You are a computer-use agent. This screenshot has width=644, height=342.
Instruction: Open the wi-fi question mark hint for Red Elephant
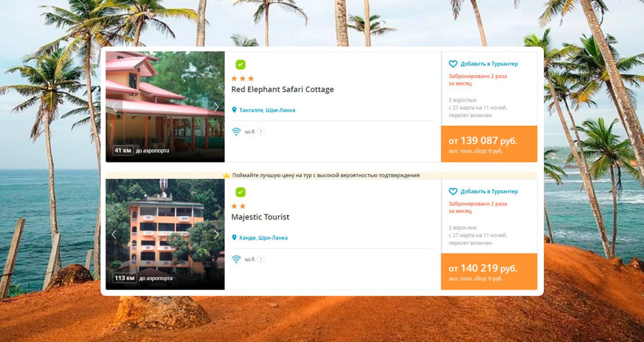click(x=261, y=132)
